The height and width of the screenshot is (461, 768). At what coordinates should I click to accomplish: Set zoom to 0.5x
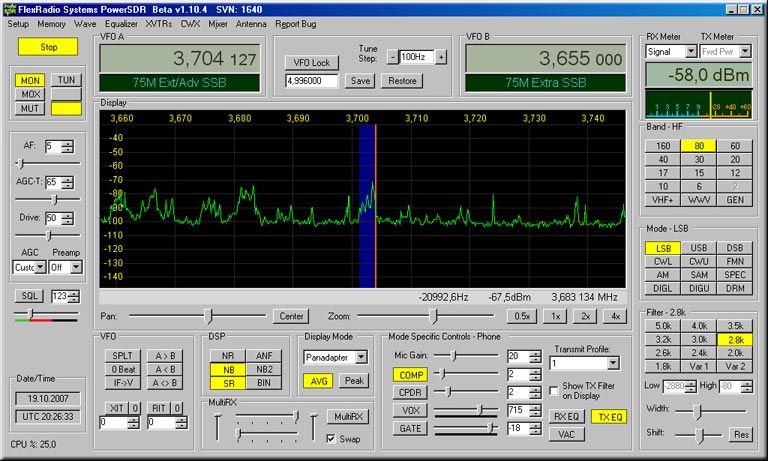[522, 316]
